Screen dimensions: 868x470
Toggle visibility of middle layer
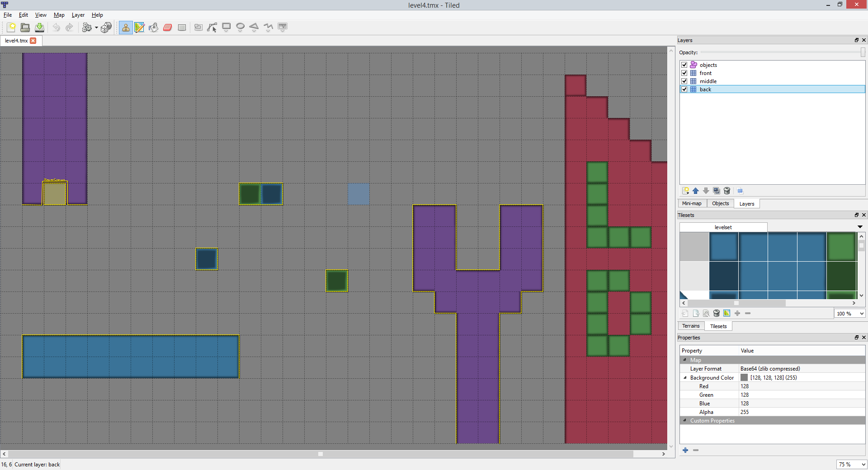tap(684, 81)
